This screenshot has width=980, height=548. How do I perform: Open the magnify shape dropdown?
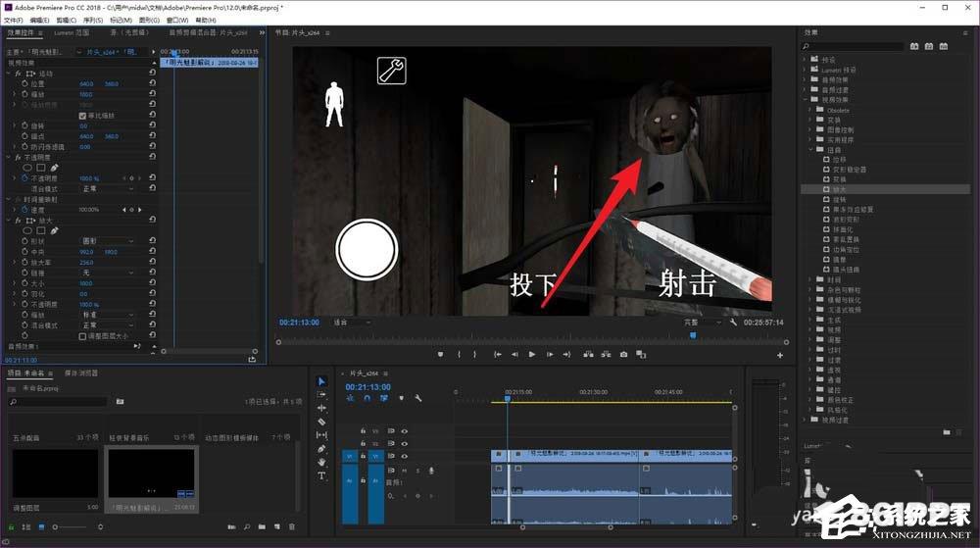click(107, 241)
